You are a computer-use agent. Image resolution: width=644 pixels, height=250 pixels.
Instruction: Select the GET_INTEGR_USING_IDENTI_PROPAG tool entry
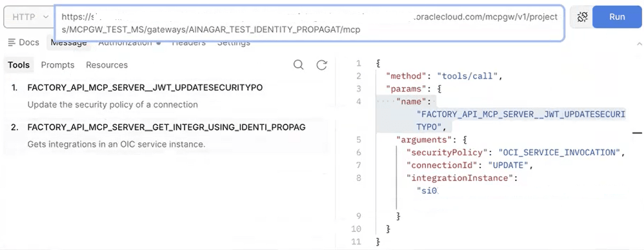pos(166,127)
